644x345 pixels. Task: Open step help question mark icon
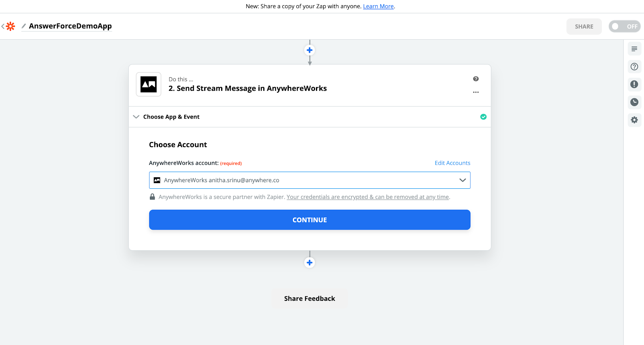(x=476, y=79)
